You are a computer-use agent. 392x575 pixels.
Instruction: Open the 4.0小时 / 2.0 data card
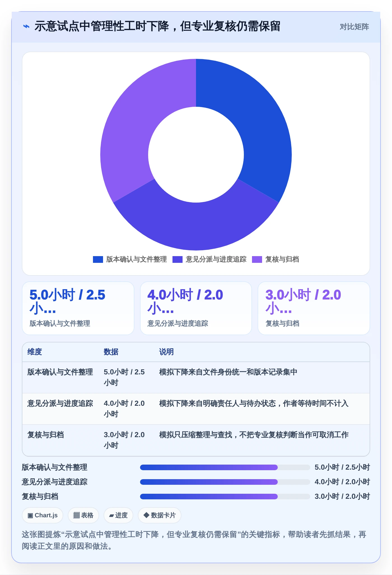tap(196, 308)
